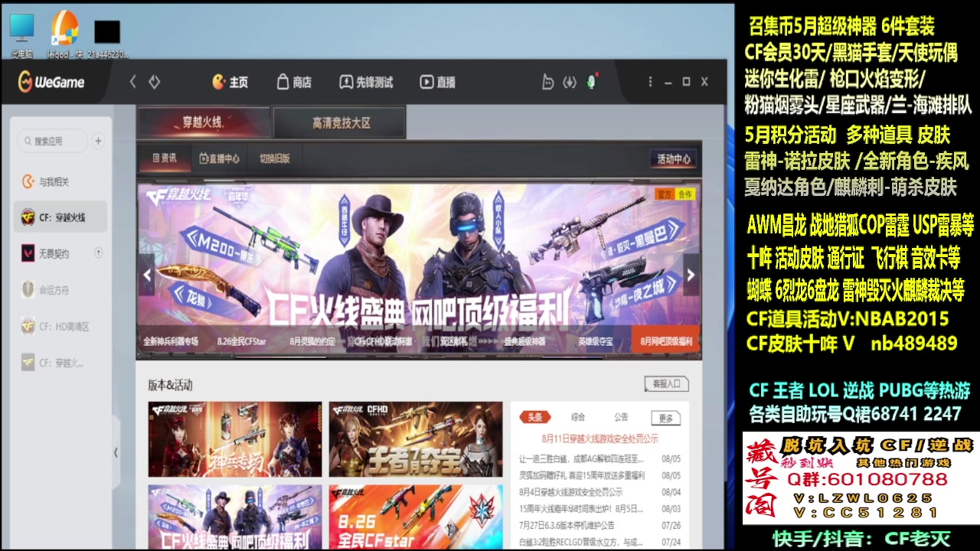Open the 活动中心 button

click(674, 158)
